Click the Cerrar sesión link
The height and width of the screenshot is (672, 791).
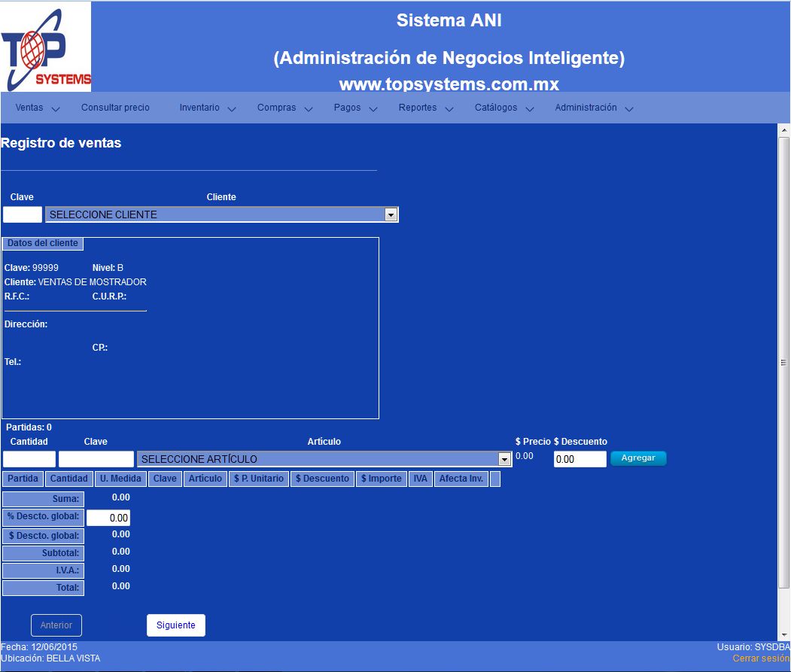(761, 658)
